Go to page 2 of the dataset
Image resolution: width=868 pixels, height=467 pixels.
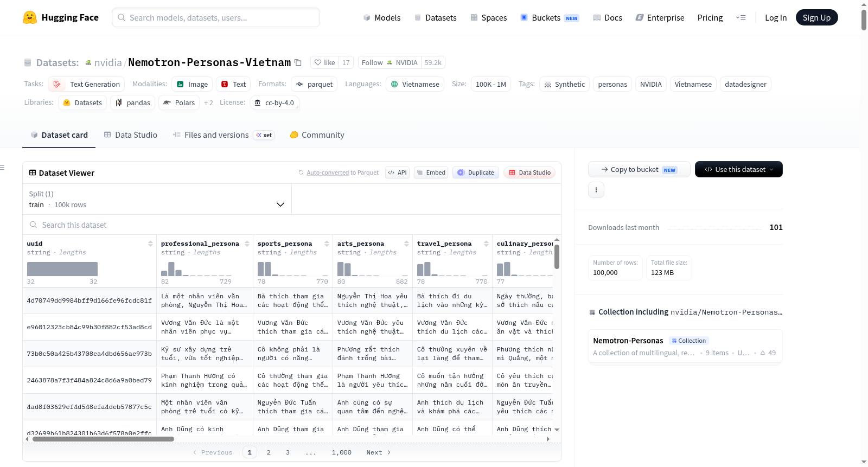coord(269,452)
